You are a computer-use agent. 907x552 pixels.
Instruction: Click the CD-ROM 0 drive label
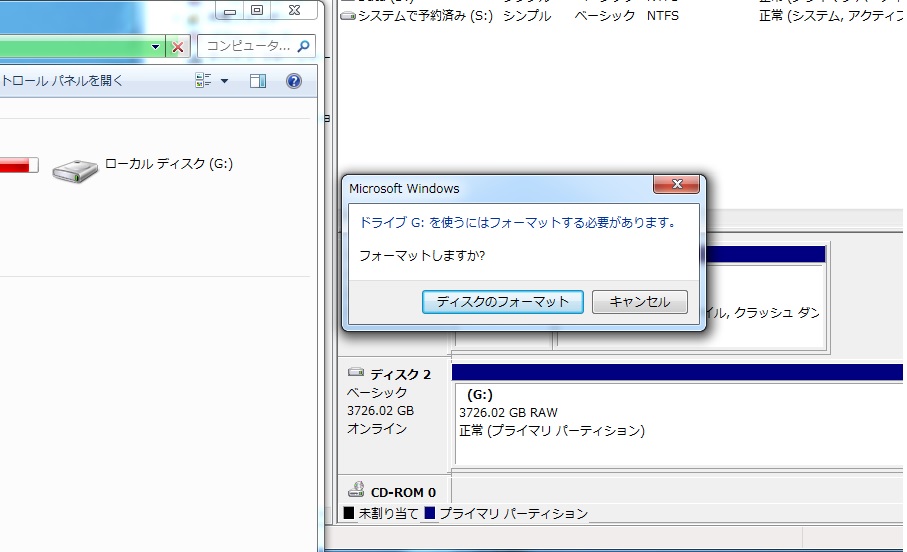pyautogui.click(x=403, y=492)
